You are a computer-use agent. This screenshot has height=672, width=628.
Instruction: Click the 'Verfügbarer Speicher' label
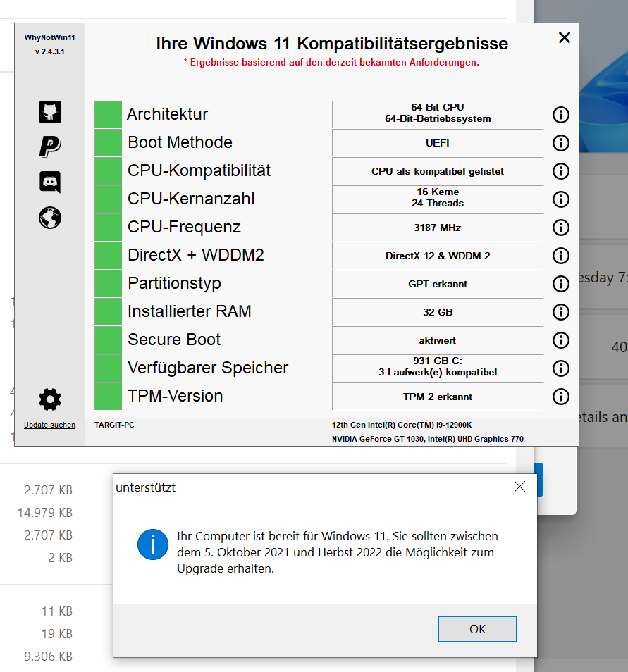[208, 368]
